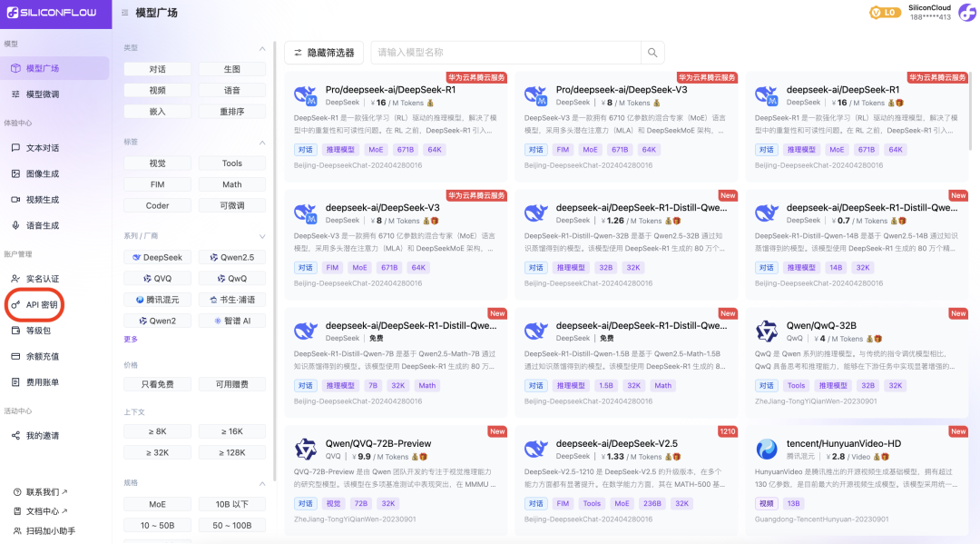Open 扫码加小助手 link
This screenshot has width=980, height=544.
pos(45,531)
